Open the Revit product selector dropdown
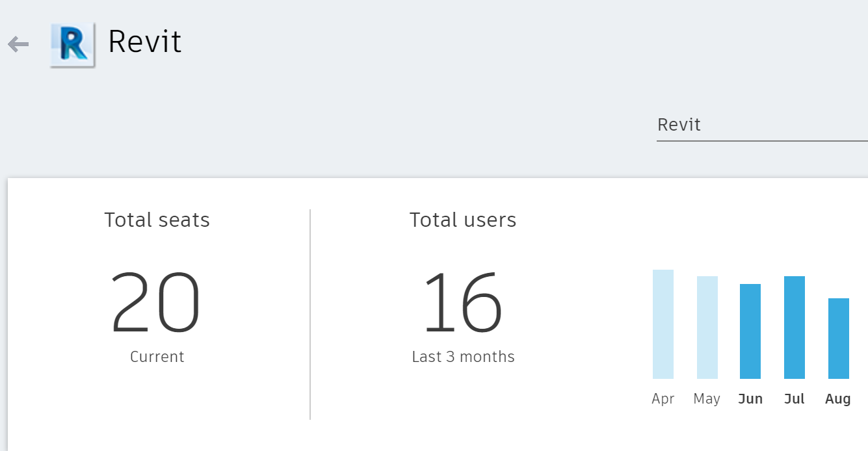 [762, 125]
